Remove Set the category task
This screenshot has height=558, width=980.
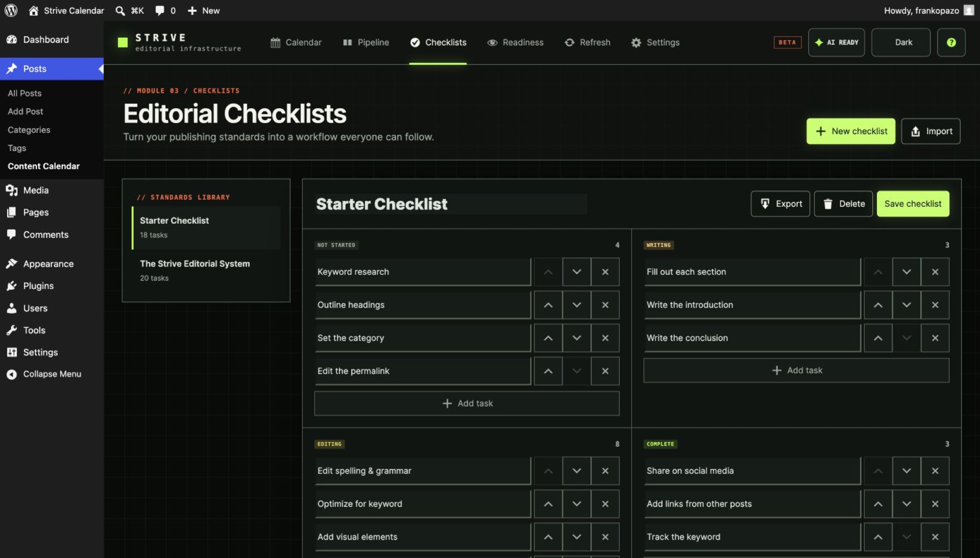pyautogui.click(x=605, y=338)
